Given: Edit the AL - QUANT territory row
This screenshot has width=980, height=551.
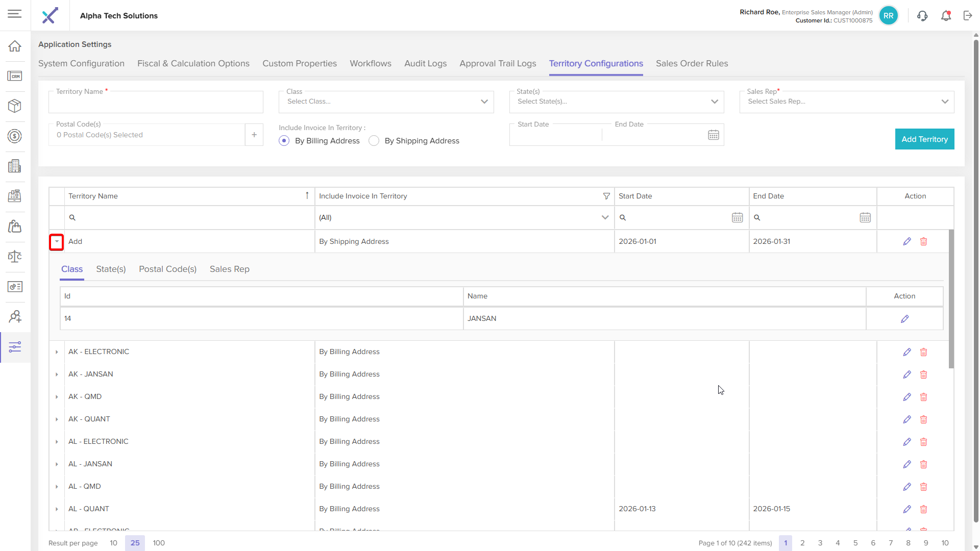Looking at the screenshot, I should click(x=906, y=509).
